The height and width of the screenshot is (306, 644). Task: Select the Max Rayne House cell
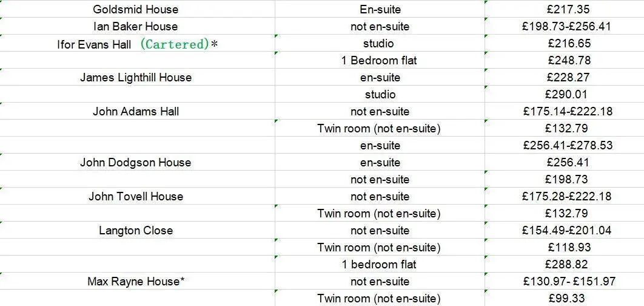pos(136,281)
